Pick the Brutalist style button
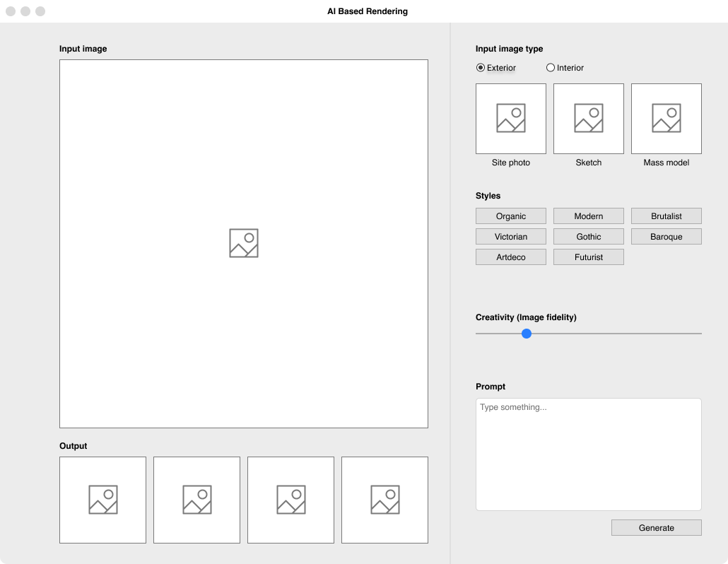 [667, 216]
